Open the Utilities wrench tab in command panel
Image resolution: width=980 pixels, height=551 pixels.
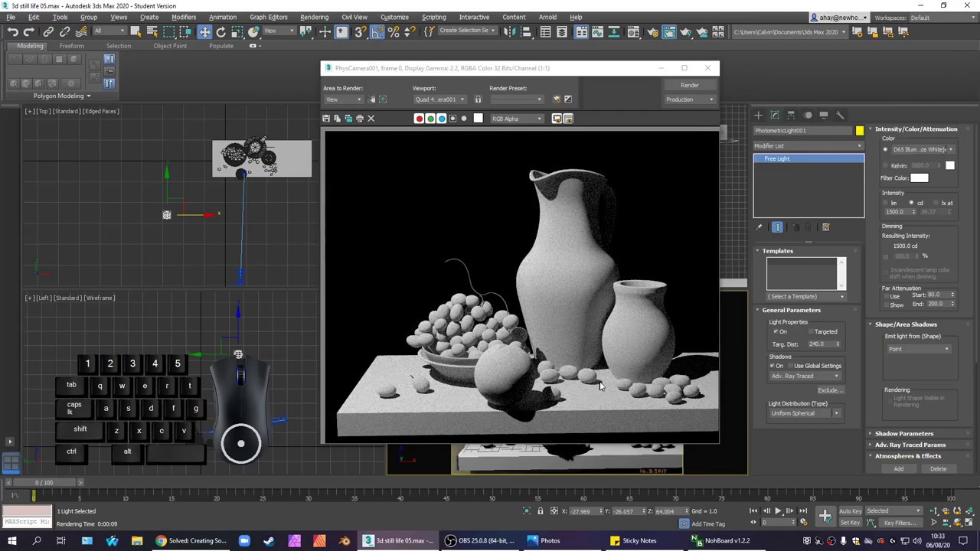pyautogui.click(x=840, y=115)
